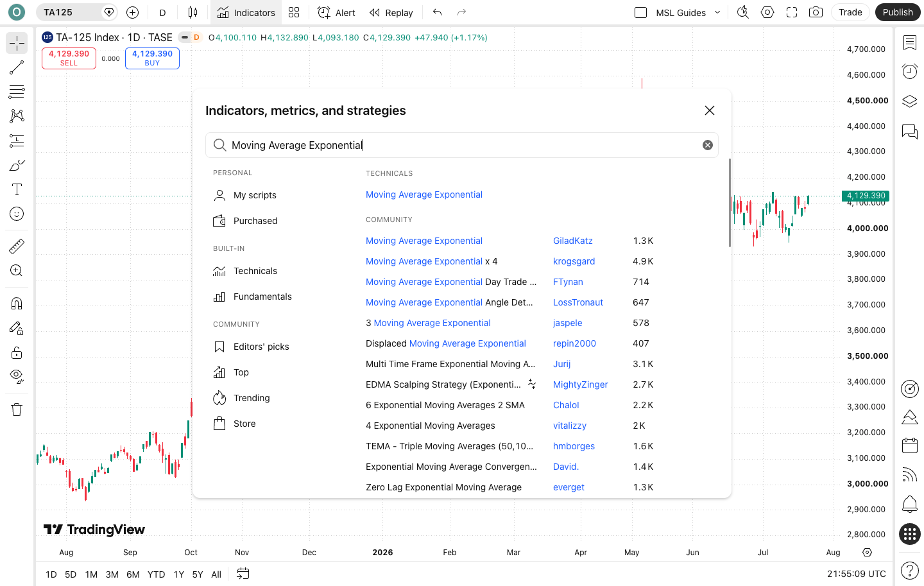
Task: Add the 3 Moving Average Exponential script
Action: tap(428, 323)
